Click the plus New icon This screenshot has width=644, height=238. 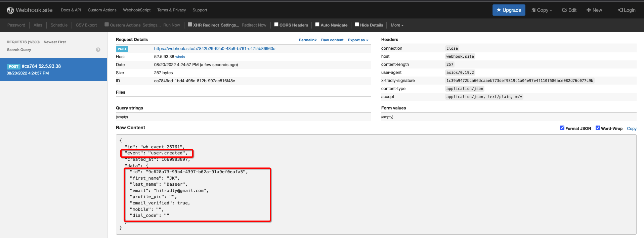pyautogui.click(x=589, y=10)
